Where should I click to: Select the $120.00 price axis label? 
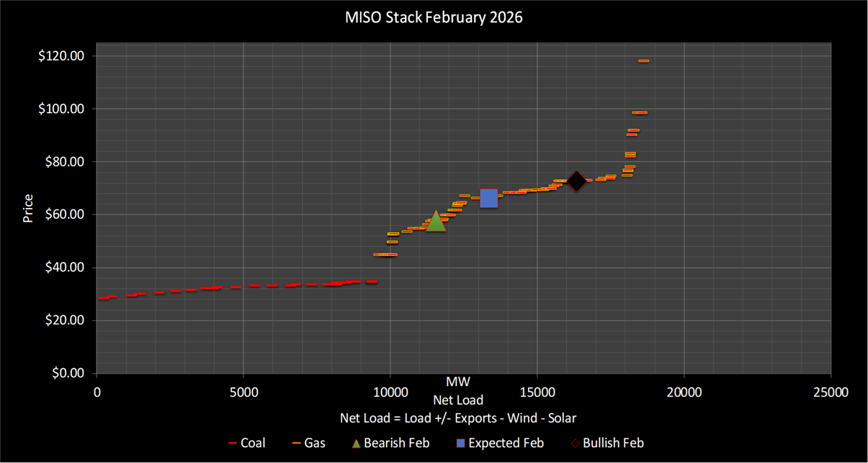pyautogui.click(x=63, y=56)
